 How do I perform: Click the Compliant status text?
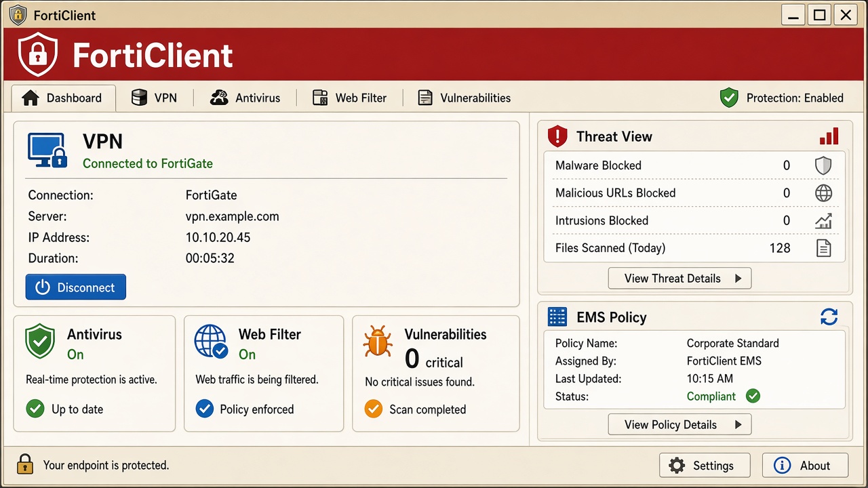(711, 396)
